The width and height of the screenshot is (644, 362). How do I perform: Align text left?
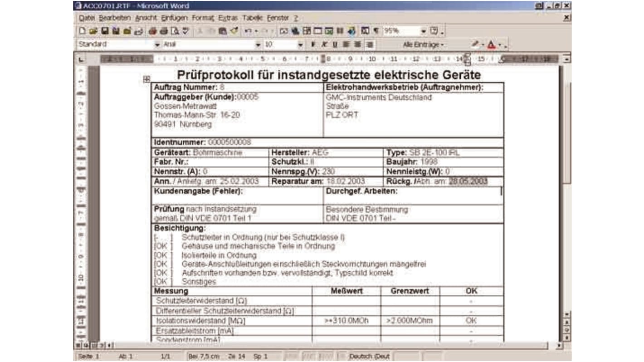[x=346, y=44]
